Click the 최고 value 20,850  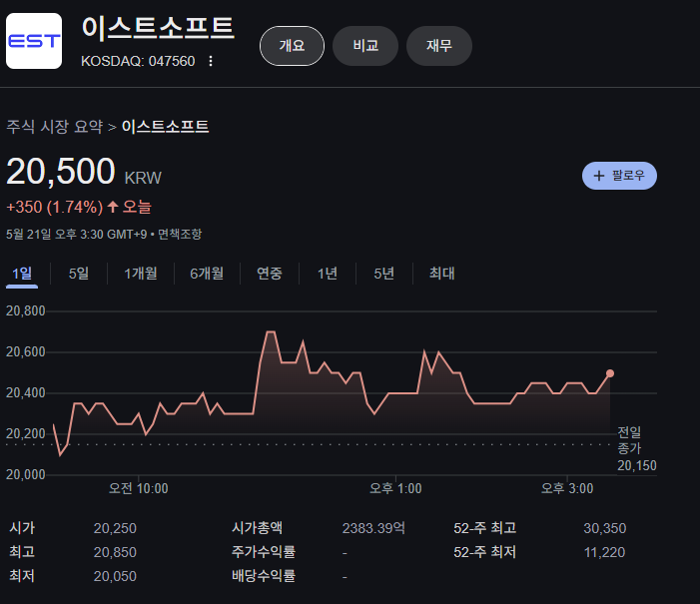pos(115,553)
